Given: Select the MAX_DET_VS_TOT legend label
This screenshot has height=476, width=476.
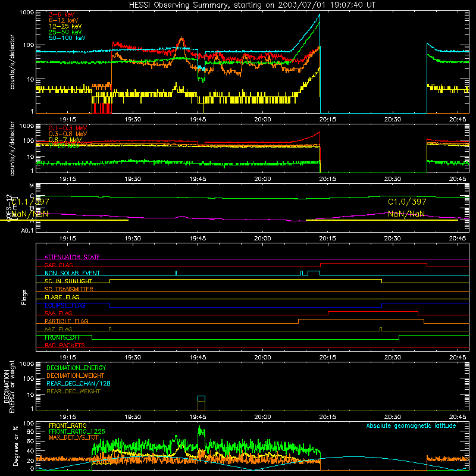Looking at the screenshot, I should click(x=74, y=437).
